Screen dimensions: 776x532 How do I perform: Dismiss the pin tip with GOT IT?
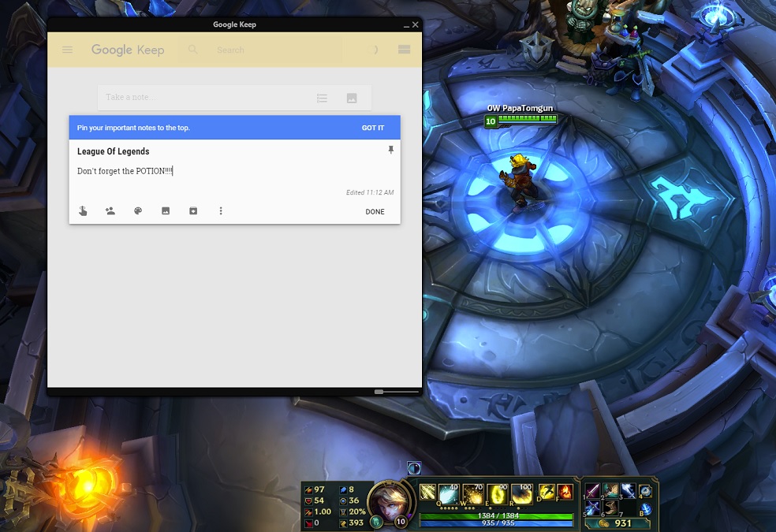(x=371, y=127)
